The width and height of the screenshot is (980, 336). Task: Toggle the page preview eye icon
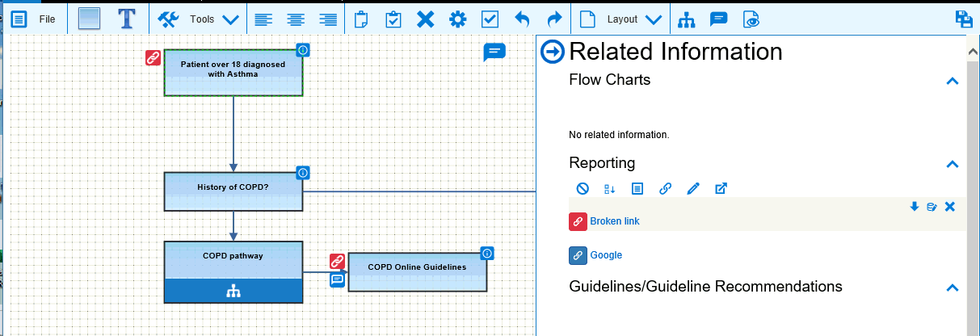pyautogui.click(x=751, y=19)
